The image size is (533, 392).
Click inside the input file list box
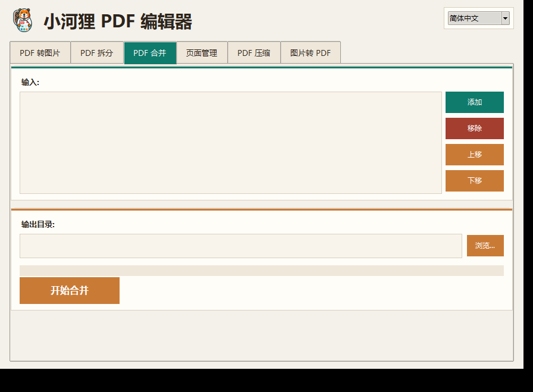coord(230,142)
